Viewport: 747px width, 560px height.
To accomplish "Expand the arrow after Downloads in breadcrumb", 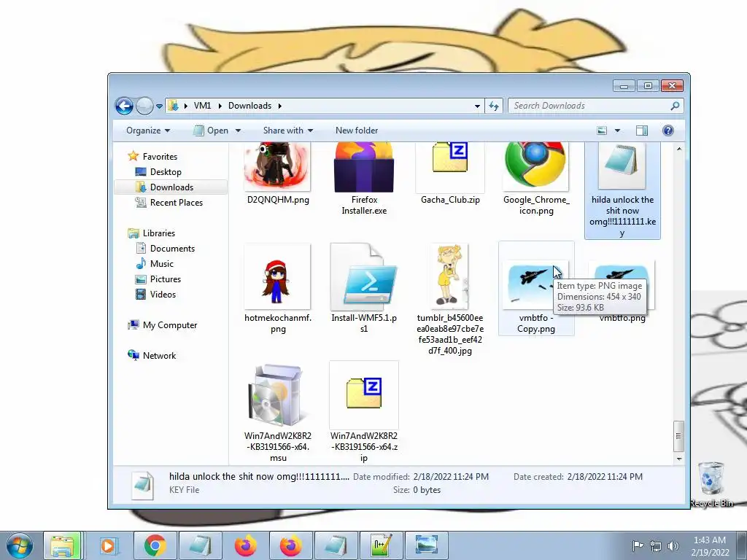I will (x=279, y=106).
